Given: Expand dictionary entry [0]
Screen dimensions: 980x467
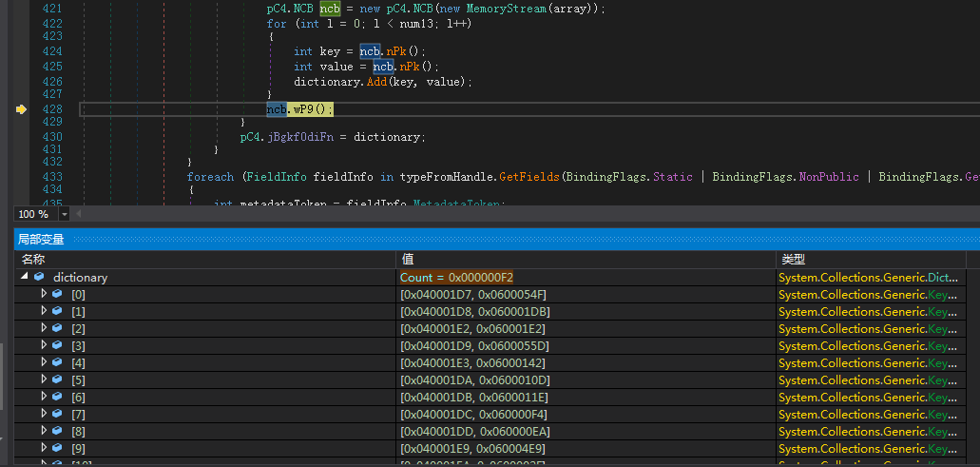Looking at the screenshot, I should coord(44,293).
